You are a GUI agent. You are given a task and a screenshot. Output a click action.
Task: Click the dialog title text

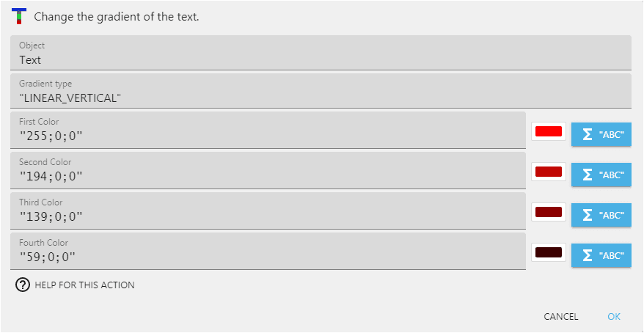click(117, 17)
